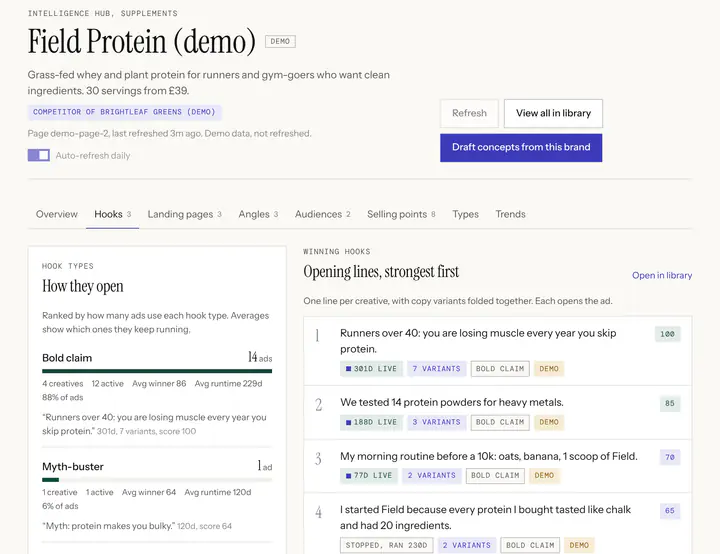Click the 188D LIVE status tag

tap(371, 422)
